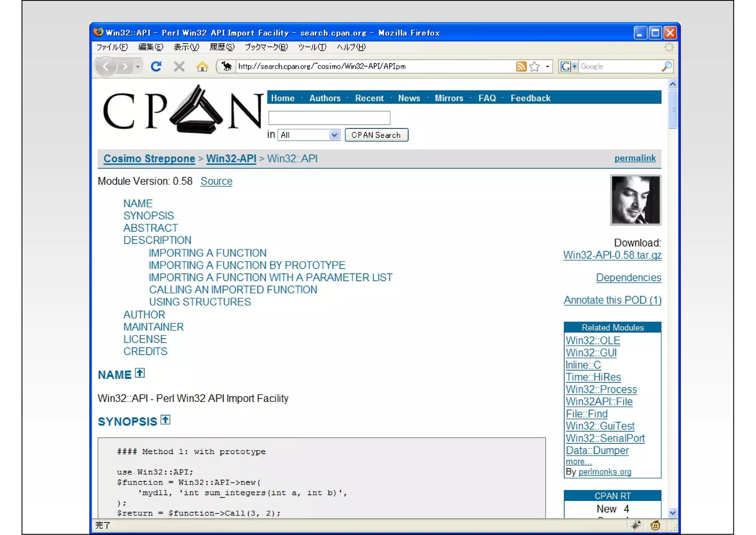Minimize the Firefox window
756x535 pixels.
640,33
